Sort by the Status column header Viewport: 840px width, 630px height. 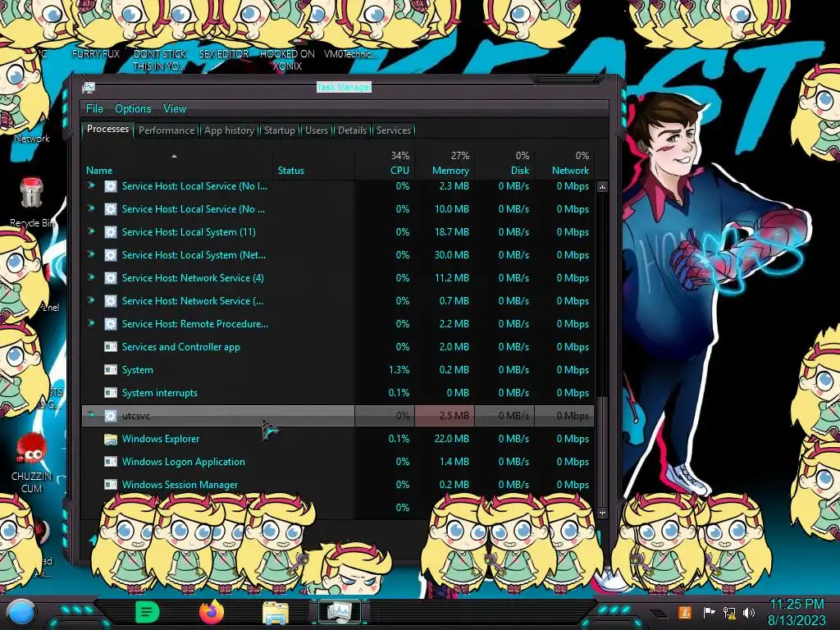click(x=314, y=164)
